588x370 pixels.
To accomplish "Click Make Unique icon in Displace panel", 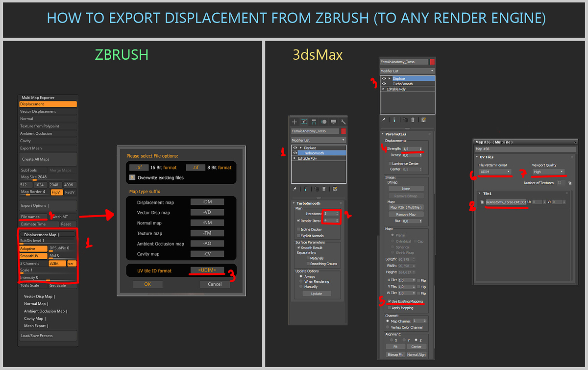I will [x=406, y=120].
